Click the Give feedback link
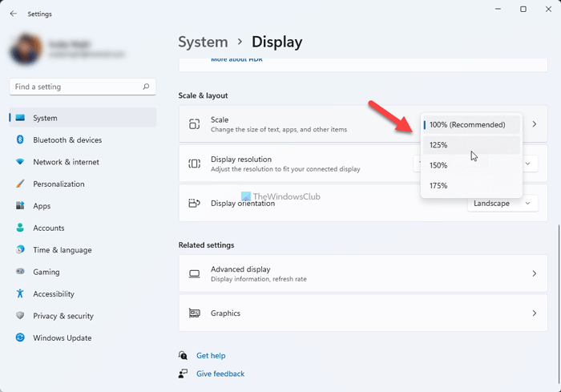This screenshot has width=561, height=392. (x=220, y=374)
